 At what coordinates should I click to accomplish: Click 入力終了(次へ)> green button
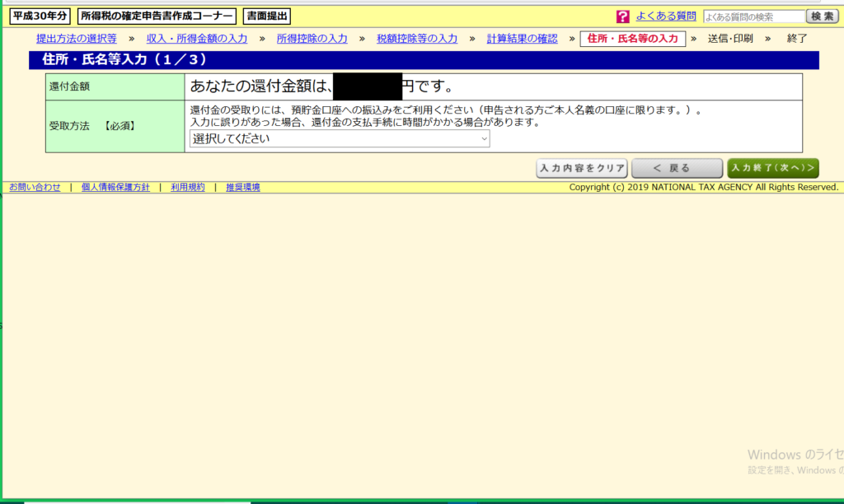(773, 168)
